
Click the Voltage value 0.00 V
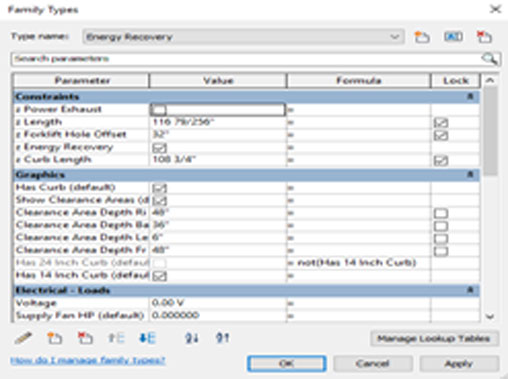pyautogui.click(x=218, y=303)
